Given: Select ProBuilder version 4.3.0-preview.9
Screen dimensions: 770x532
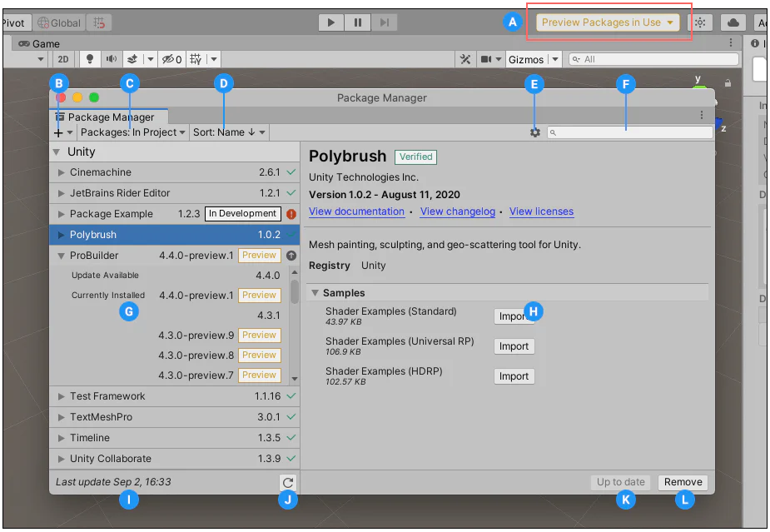Looking at the screenshot, I should point(170,336).
